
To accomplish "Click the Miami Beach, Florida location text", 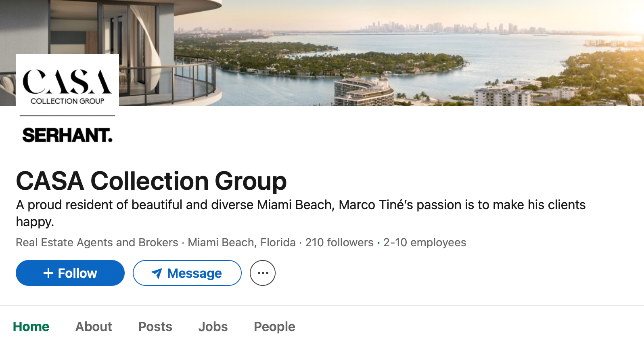I will point(242,243).
